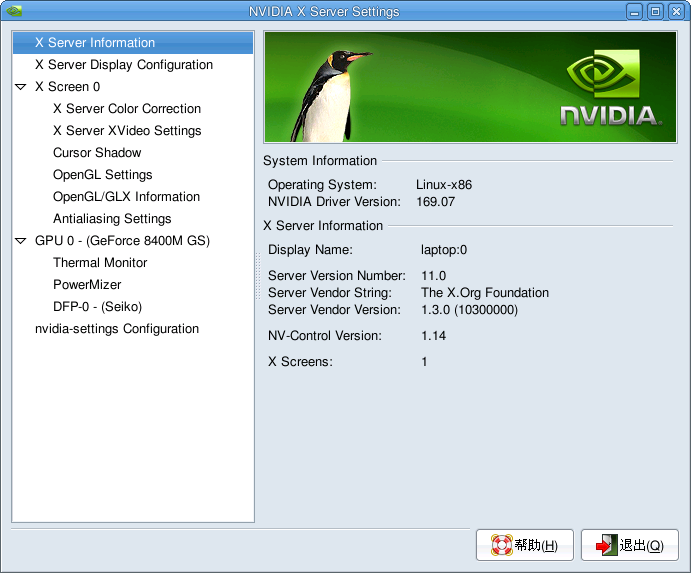This screenshot has width=691, height=573.
Task: Click the Display Name: label
Action: click(310, 250)
